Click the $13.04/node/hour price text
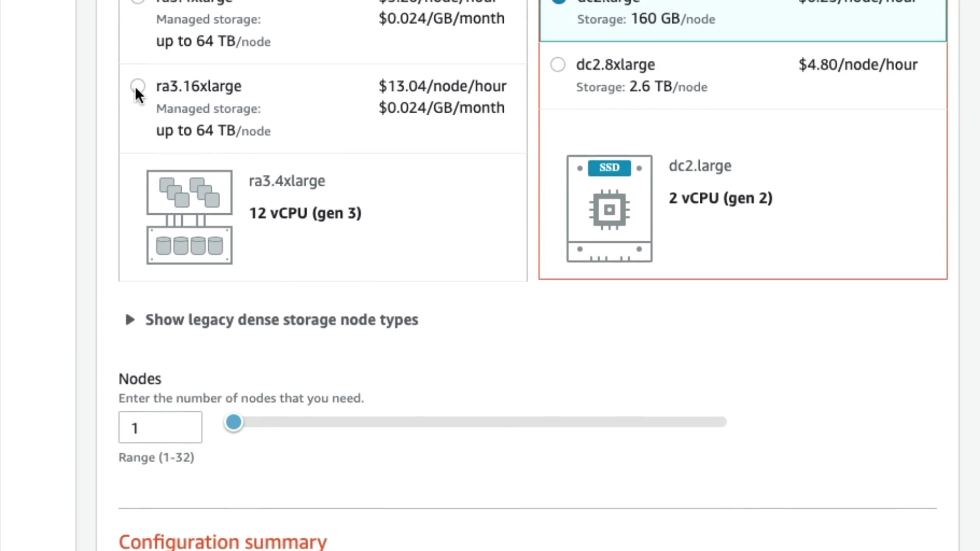The width and height of the screenshot is (980, 551). click(442, 86)
